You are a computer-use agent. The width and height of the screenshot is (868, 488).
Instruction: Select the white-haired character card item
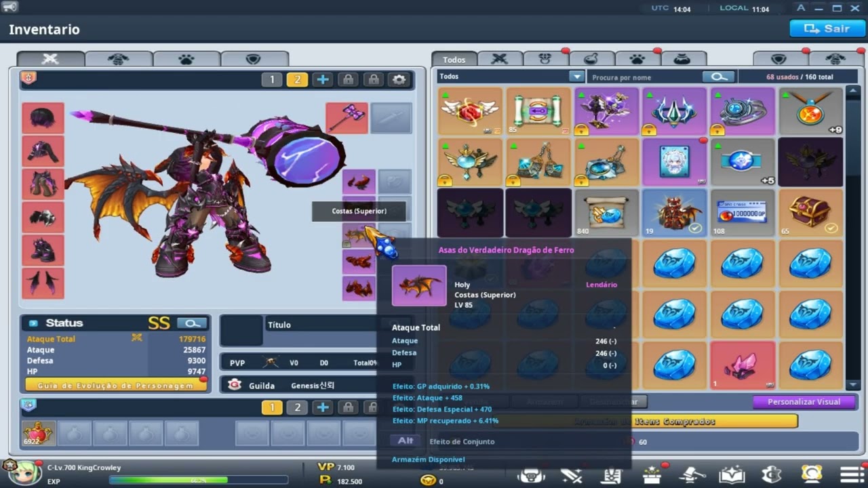(675, 163)
